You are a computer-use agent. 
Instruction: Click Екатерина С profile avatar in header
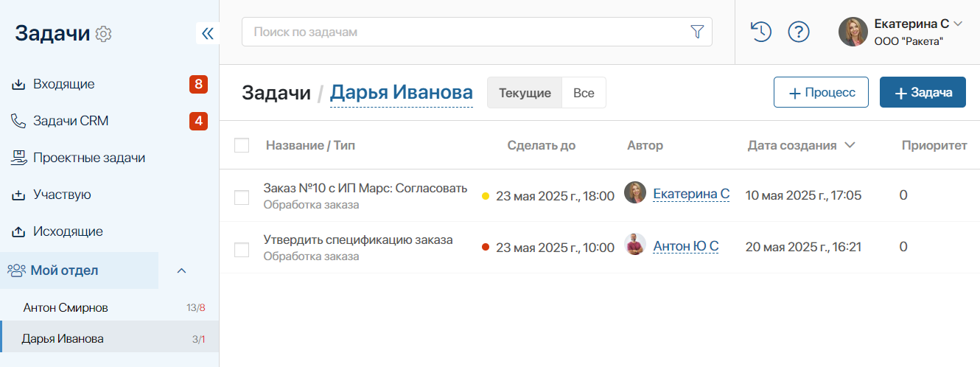pos(853,32)
